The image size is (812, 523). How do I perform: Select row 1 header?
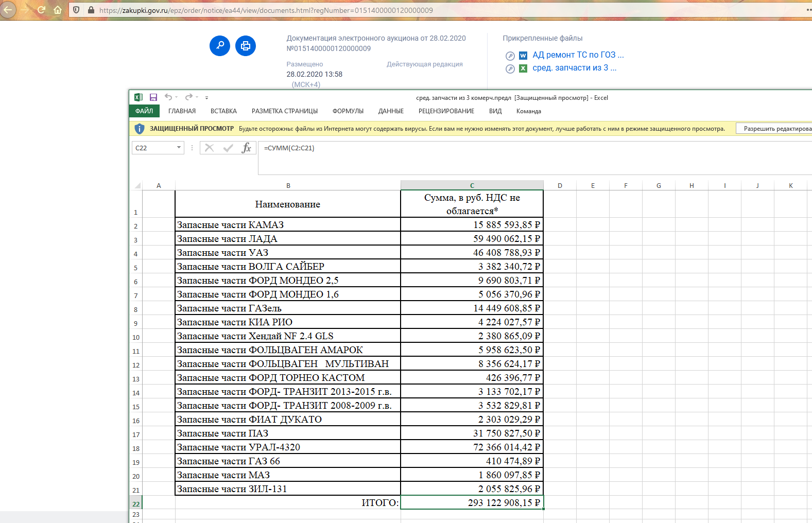pos(136,204)
